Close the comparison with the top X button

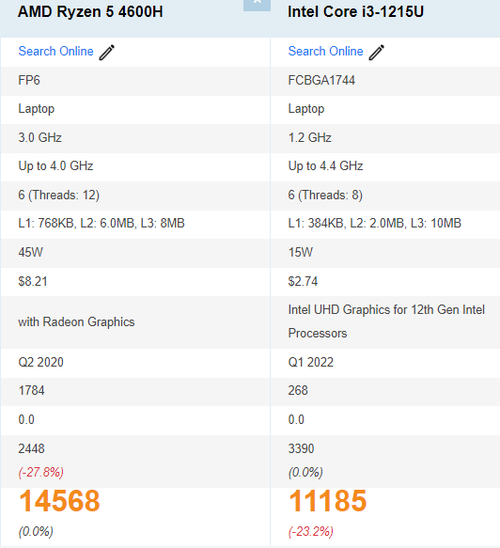tap(257, 5)
